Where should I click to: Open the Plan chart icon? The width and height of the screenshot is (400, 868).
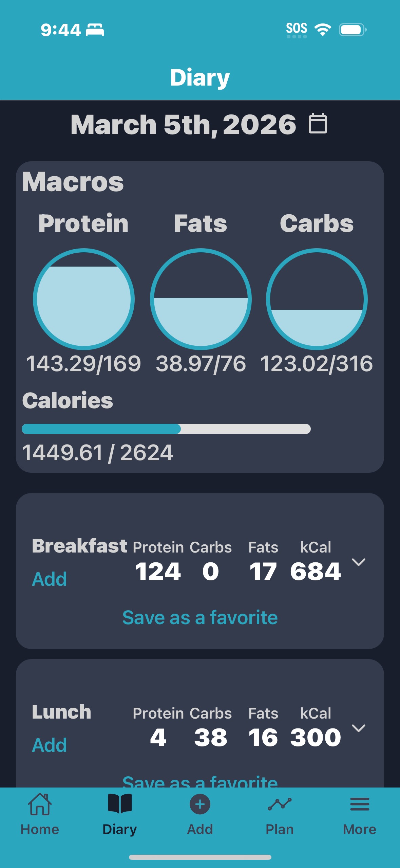(280, 804)
